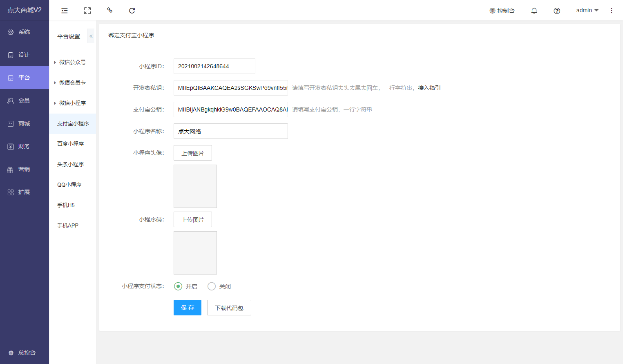Refresh the page using reload icon
The height and width of the screenshot is (364, 623).
(x=132, y=11)
